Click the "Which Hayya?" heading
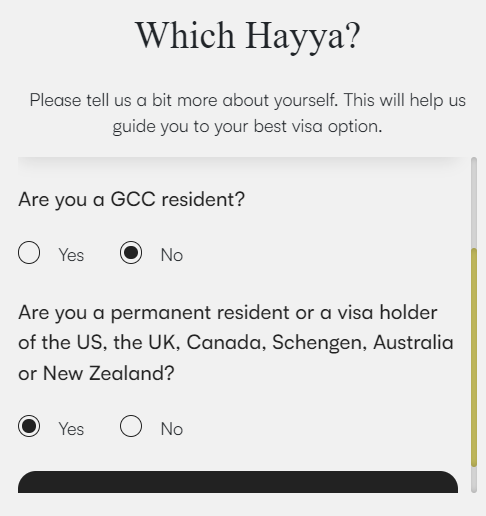The image size is (486, 516). [x=248, y=36]
